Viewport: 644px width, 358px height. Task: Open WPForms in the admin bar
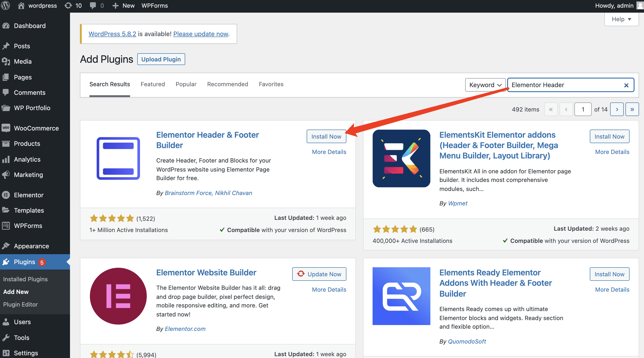(154, 5)
